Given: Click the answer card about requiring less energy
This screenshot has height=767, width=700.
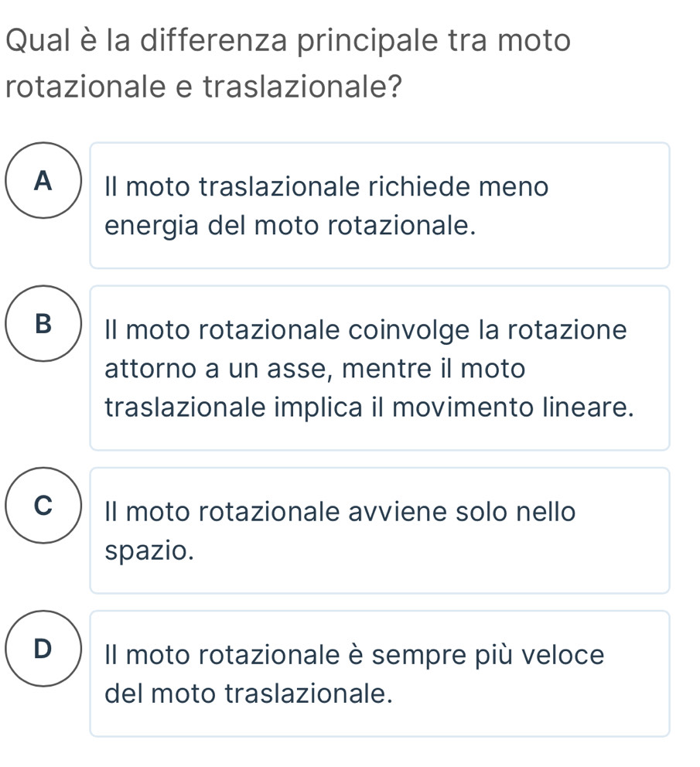Looking at the screenshot, I should (379, 206).
